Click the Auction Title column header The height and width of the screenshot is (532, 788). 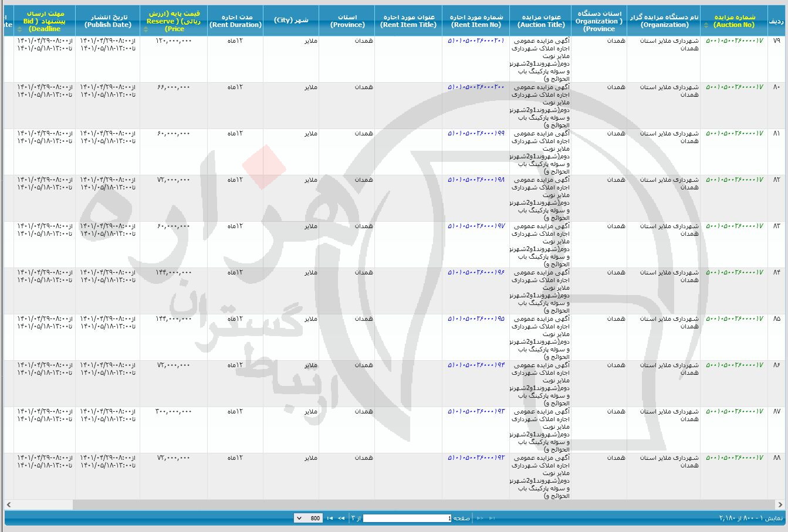point(540,21)
